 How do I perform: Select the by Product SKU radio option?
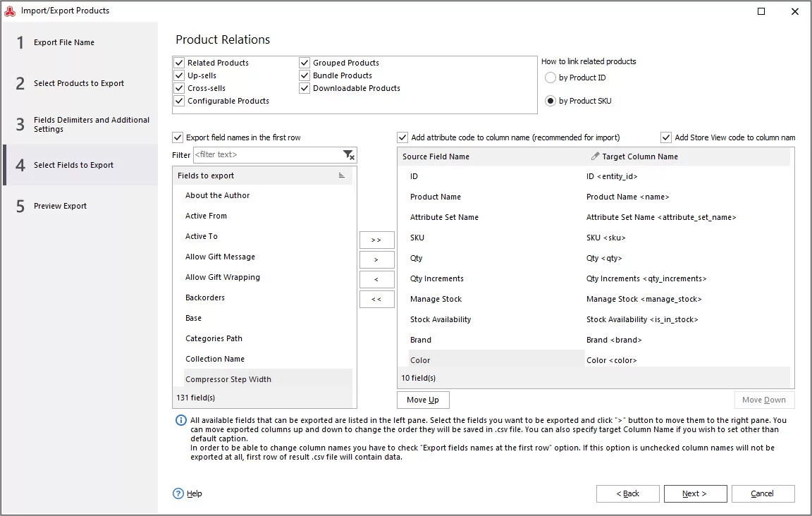550,101
